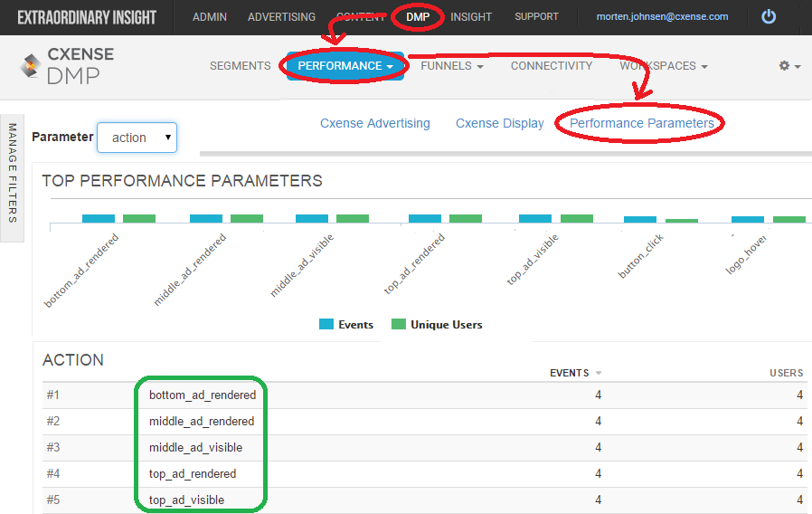Open the Insight menu
Screen dimensions: 812x514
(471, 17)
